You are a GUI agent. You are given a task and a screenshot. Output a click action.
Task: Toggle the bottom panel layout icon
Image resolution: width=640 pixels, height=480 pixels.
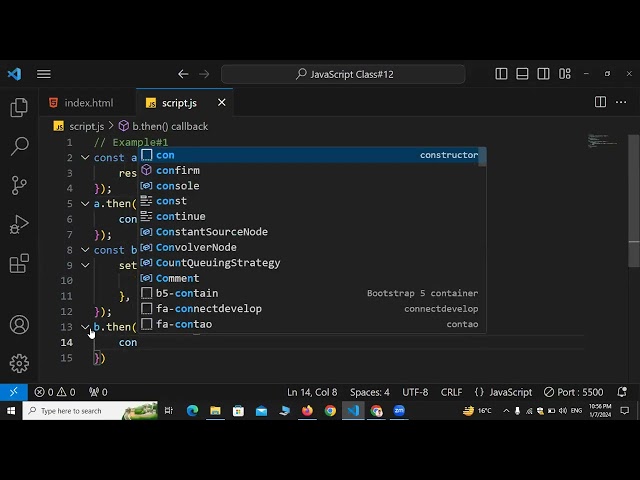(522, 74)
